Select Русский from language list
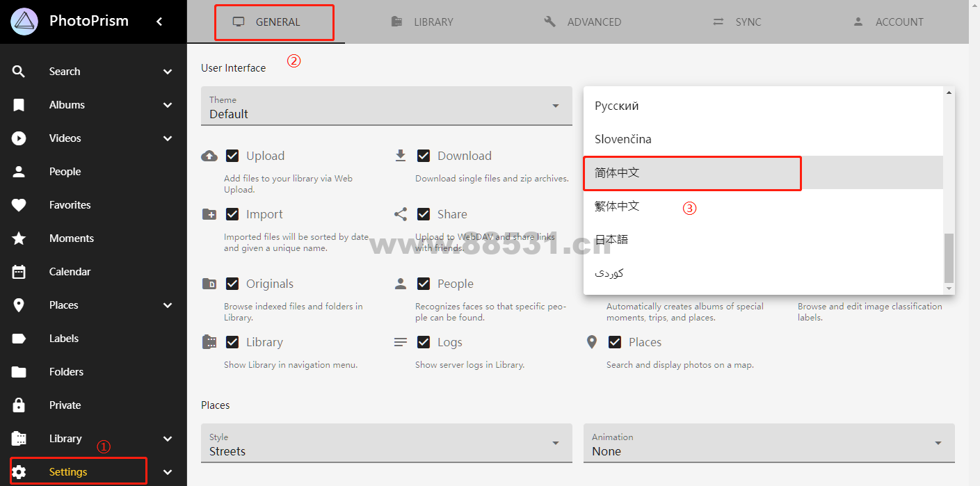 [763, 106]
